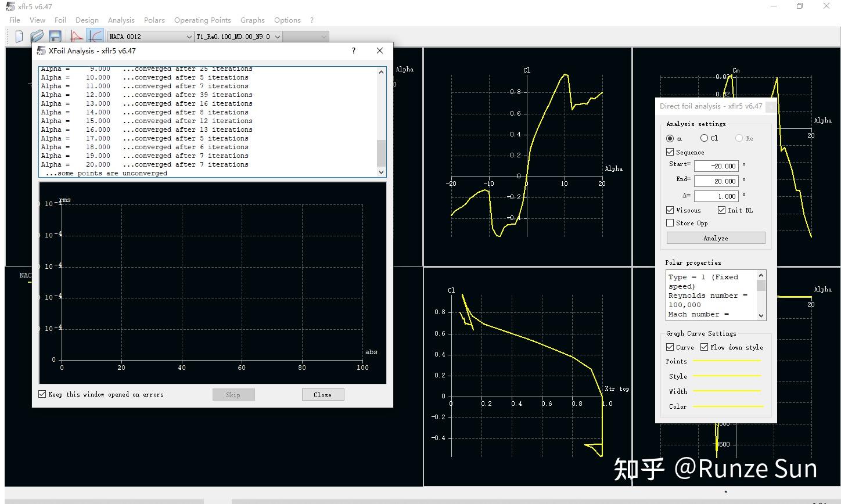
Task: Click the Color line in Graph Curve Settings
Action: pyautogui.click(x=727, y=406)
